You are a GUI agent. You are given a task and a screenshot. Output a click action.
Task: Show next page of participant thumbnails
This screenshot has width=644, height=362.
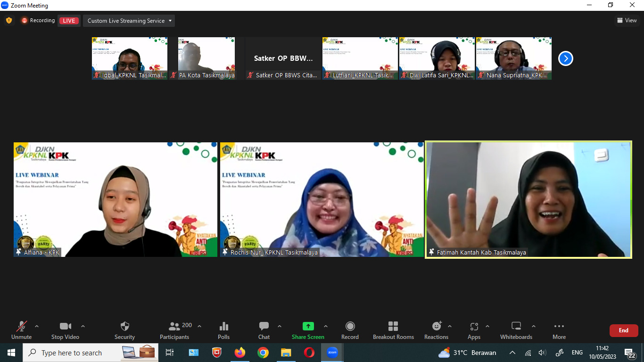point(565,58)
